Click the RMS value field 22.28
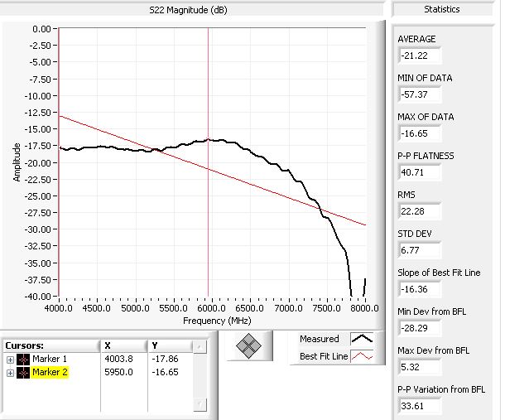 420,211
